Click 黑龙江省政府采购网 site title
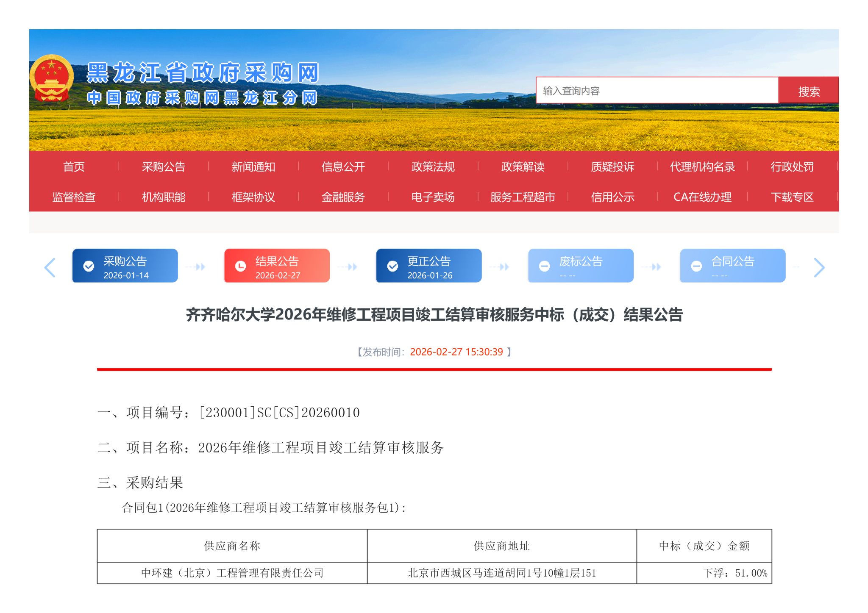The height and width of the screenshot is (613, 868). [x=203, y=73]
